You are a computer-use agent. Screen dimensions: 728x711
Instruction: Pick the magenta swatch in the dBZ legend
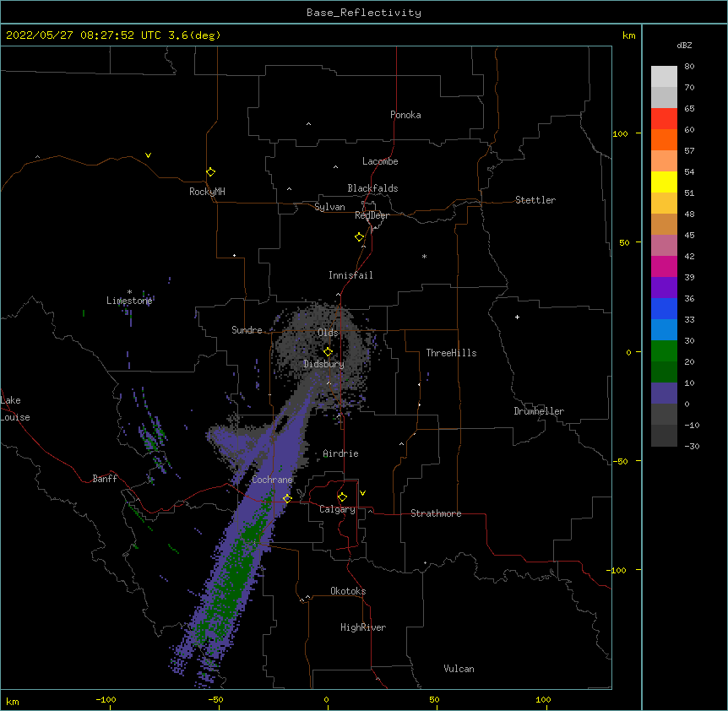click(664, 266)
